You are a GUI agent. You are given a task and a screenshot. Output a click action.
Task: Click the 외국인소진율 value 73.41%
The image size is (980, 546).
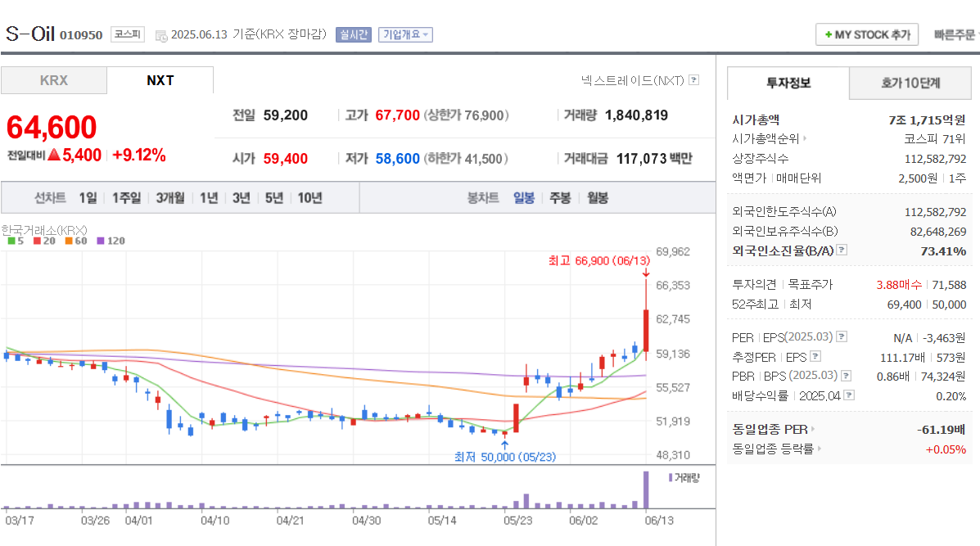point(943,251)
